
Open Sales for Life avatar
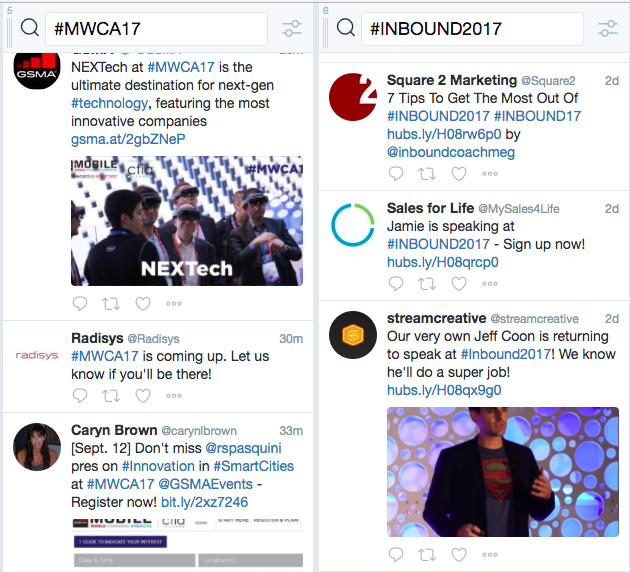coord(353,225)
